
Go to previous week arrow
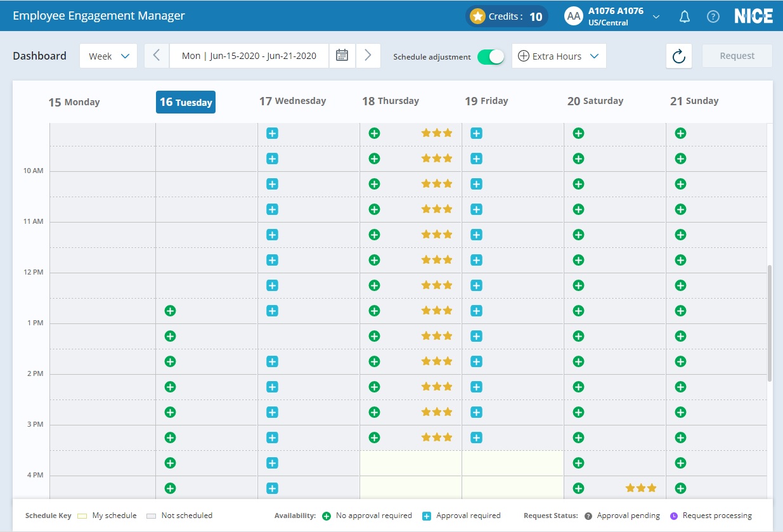coord(157,56)
